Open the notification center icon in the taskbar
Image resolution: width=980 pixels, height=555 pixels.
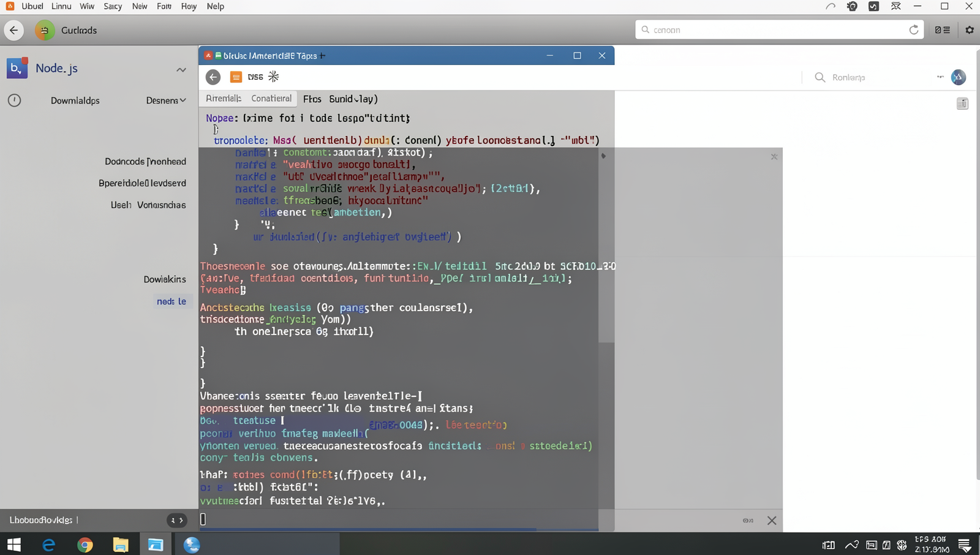click(964, 545)
